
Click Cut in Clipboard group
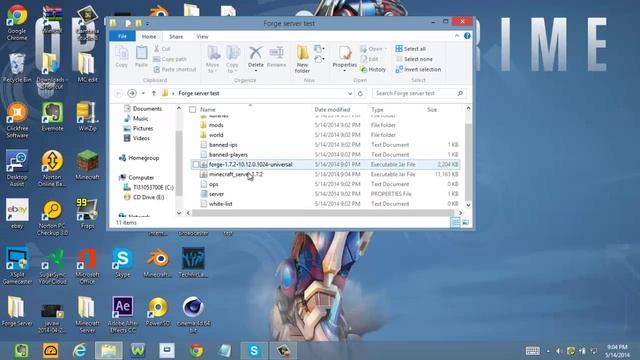[162, 49]
